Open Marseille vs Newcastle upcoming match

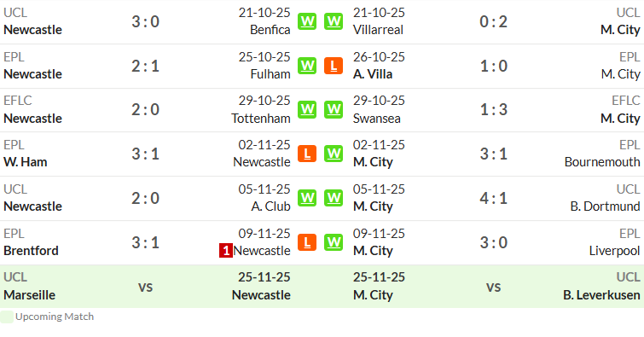click(145, 287)
